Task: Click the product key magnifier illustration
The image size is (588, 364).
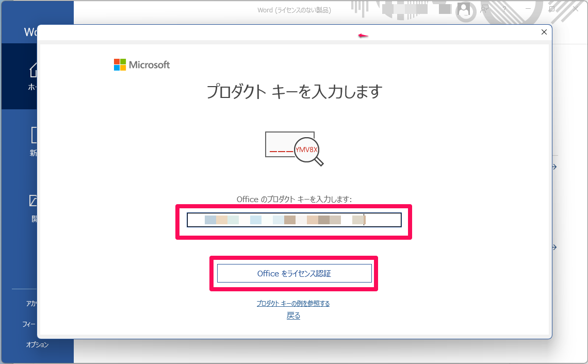Action: 294,148
